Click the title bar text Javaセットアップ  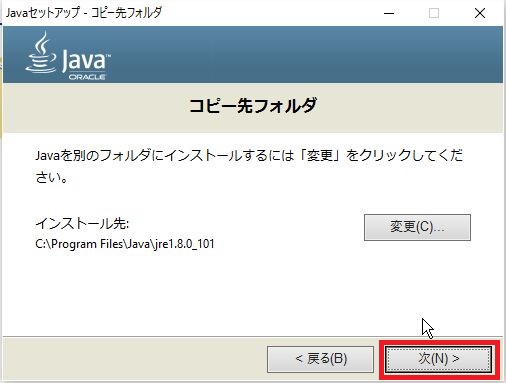[43, 13]
